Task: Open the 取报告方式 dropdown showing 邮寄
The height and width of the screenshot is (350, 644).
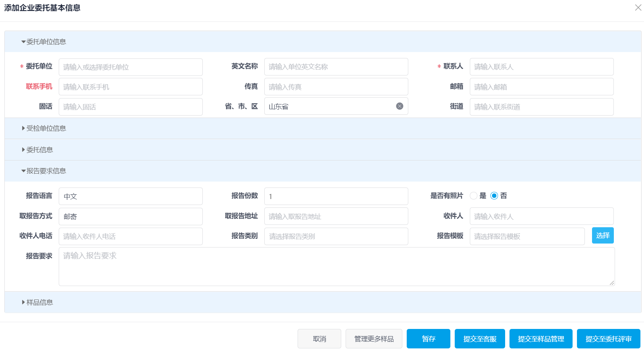Action: tap(131, 217)
